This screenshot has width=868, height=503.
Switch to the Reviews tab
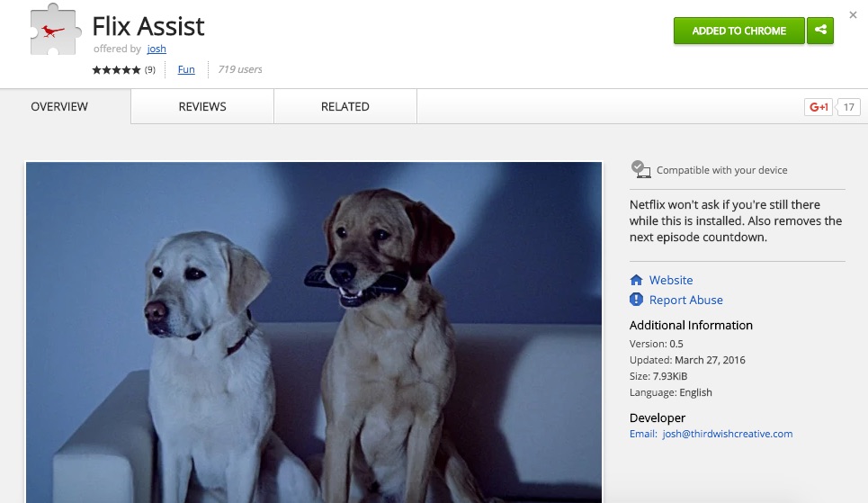(x=202, y=106)
